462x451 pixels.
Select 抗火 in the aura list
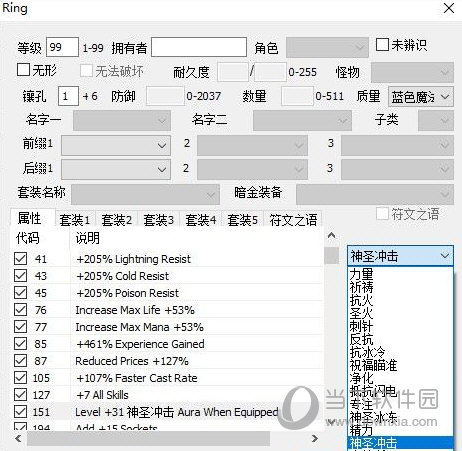(x=400, y=300)
